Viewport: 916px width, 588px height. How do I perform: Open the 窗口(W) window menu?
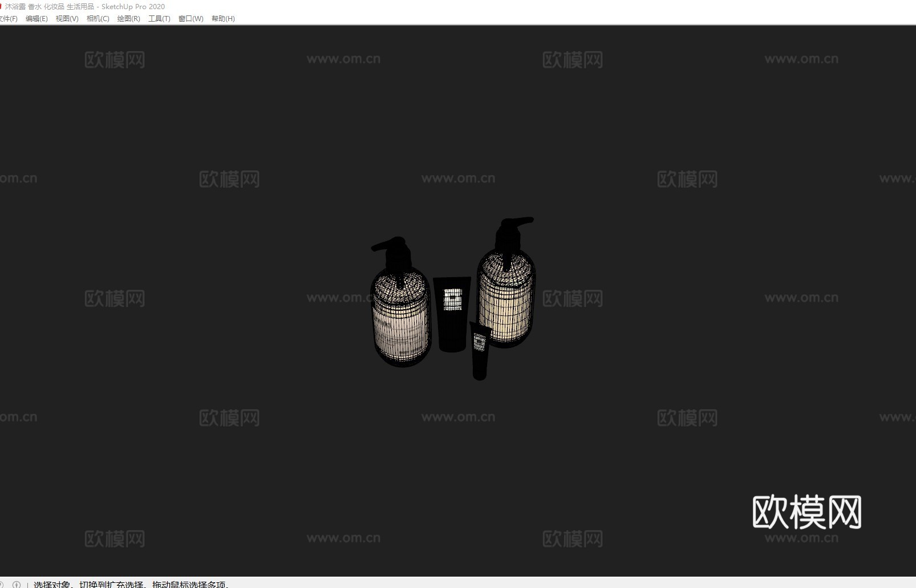(191, 19)
